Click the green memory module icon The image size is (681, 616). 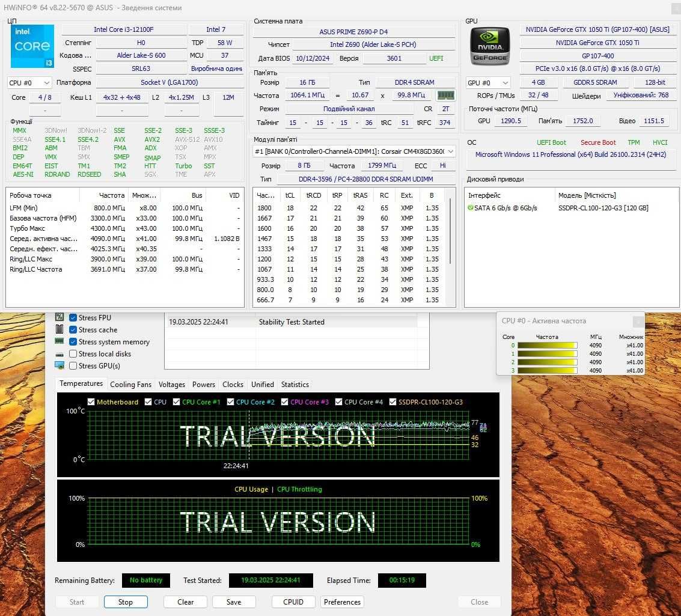[445, 95]
